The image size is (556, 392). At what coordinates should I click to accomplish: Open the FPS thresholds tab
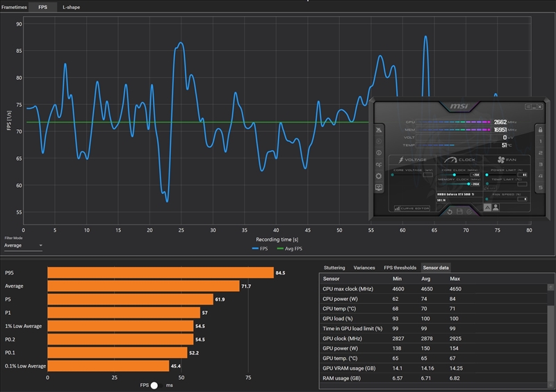(400, 268)
